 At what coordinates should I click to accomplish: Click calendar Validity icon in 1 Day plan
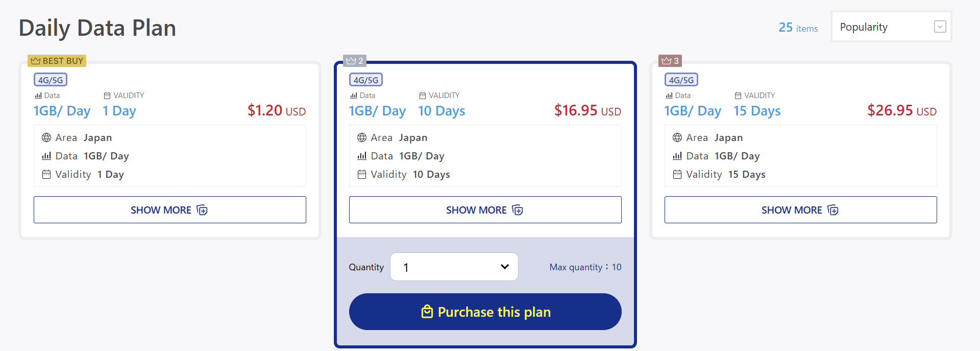coord(46,174)
